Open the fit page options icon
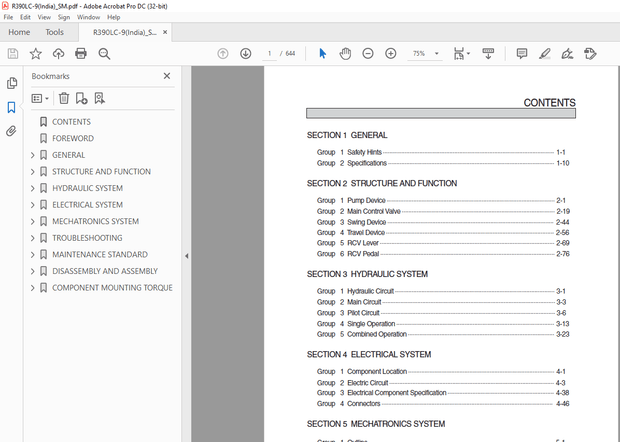The width and height of the screenshot is (620, 442). (461, 53)
